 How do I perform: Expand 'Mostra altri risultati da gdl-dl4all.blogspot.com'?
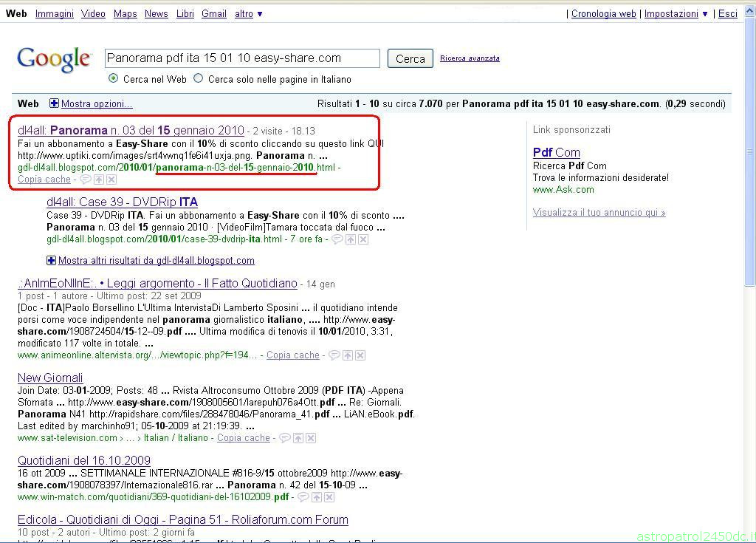(157, 261)
